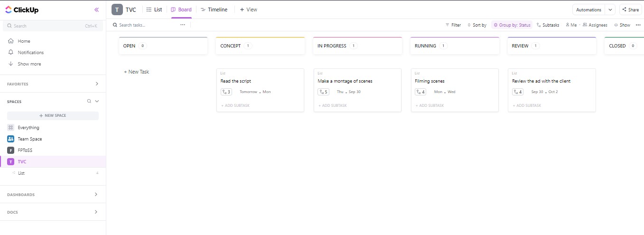Change Group by: Status setting
Image resolution: width=644 pixels, height=235 pixels.
tap(512, 25)
